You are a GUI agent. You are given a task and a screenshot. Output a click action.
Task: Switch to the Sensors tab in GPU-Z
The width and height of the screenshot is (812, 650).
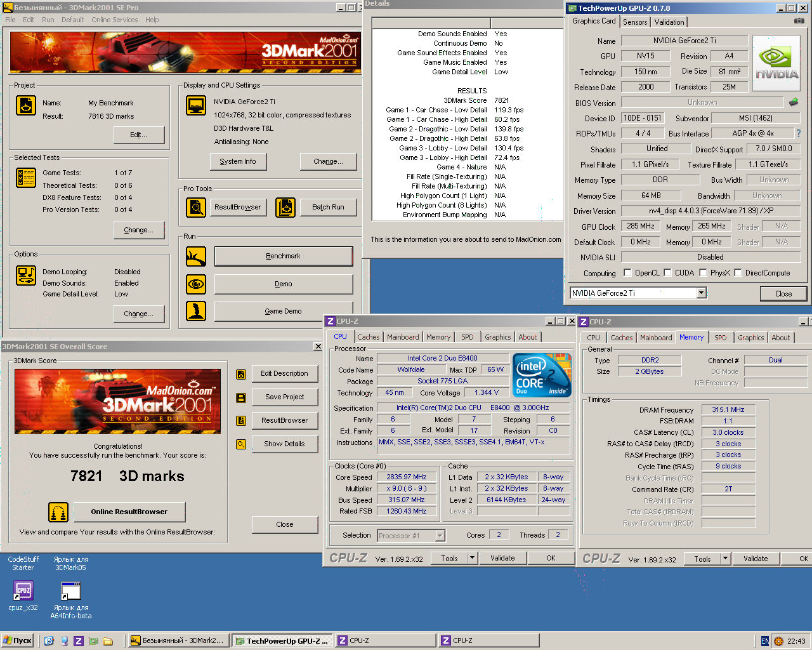click(635, 22)
